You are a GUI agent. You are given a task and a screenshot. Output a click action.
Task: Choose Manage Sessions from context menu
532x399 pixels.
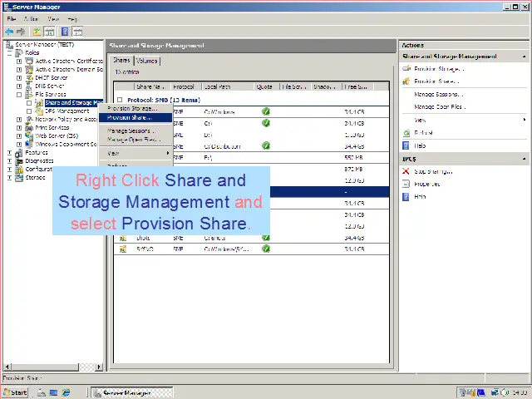coord(135,131)
